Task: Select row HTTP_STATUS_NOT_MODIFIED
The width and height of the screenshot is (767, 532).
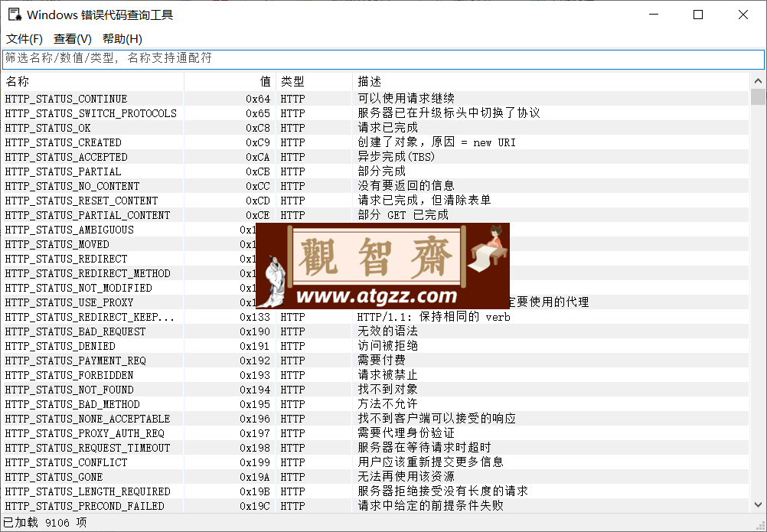Action: click(x=376, y=288)
